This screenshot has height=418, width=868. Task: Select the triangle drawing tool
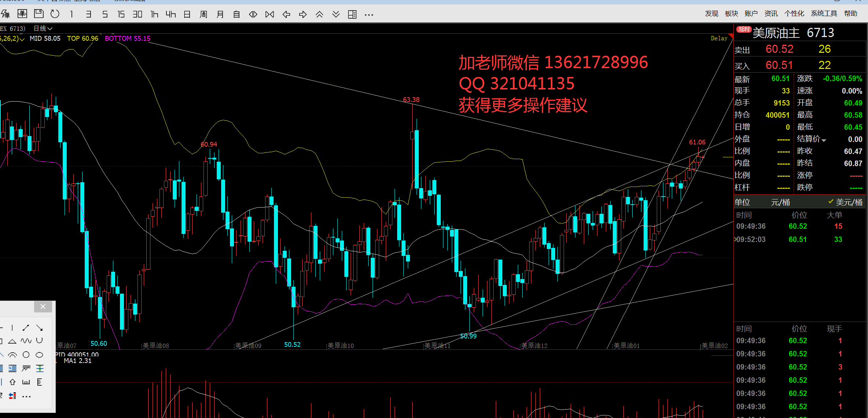[12, 341]
